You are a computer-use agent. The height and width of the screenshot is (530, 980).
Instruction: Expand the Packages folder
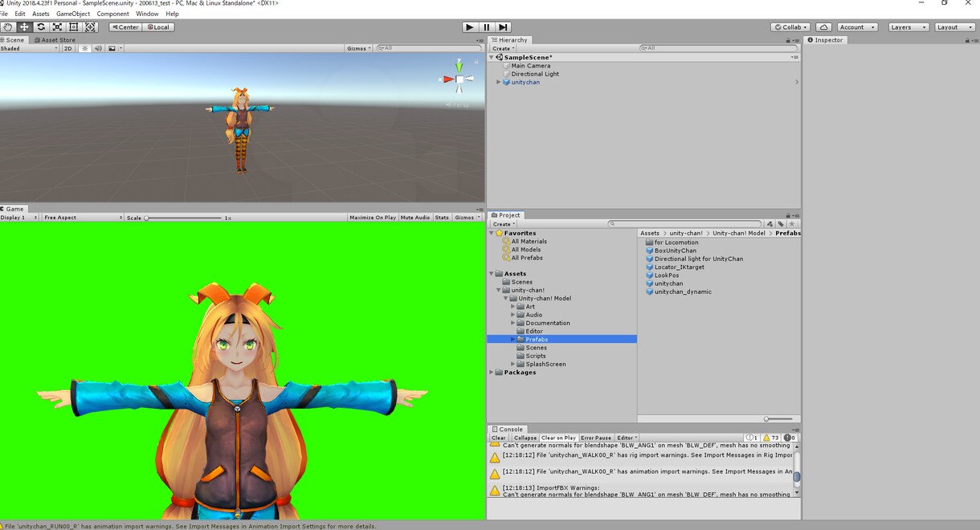coord(492,373)
